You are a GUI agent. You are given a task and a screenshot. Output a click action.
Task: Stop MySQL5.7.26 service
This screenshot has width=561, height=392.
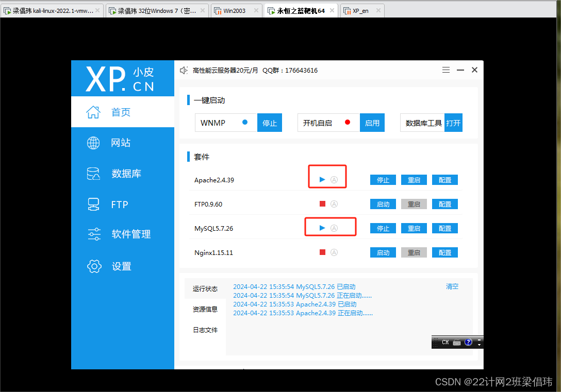(x=383, y=228)
